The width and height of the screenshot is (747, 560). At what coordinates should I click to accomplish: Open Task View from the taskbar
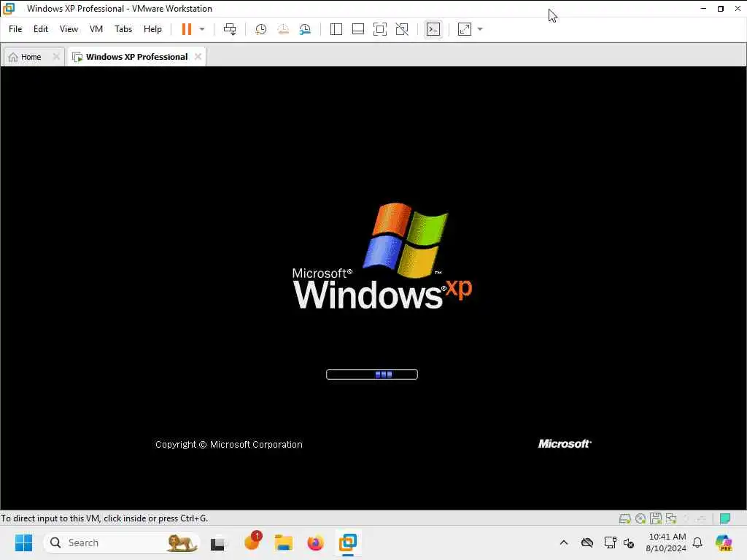pyautogui.click(x=217, y=542)
